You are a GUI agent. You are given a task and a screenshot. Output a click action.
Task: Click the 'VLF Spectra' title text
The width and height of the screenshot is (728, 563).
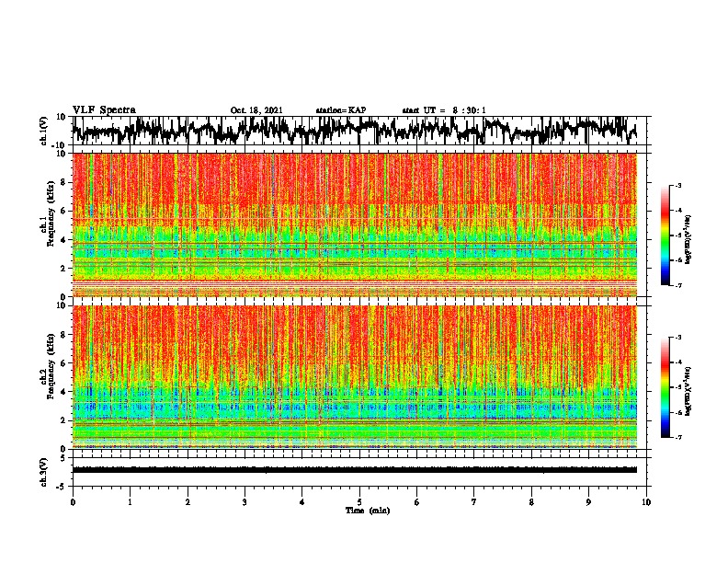click(x=104, y=110)
